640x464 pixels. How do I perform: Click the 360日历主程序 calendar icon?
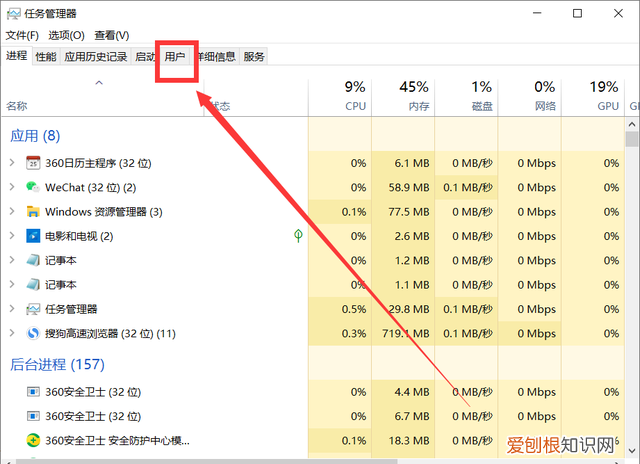point(33,163)
